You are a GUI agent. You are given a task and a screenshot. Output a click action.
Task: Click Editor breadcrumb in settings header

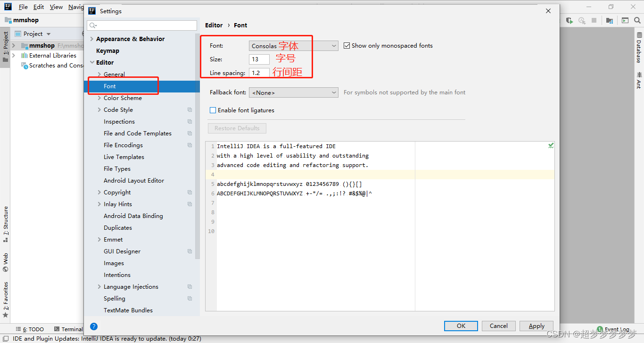(214, 25)
